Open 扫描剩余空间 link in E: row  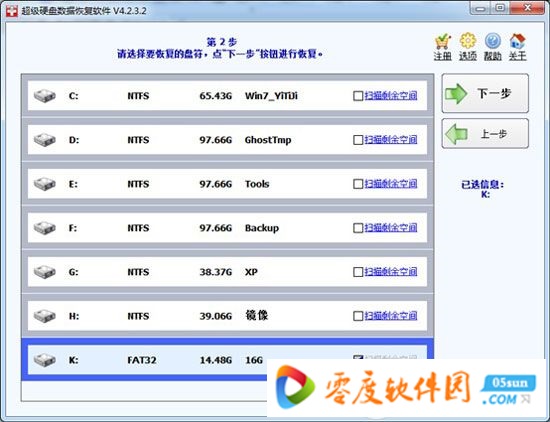391,183
